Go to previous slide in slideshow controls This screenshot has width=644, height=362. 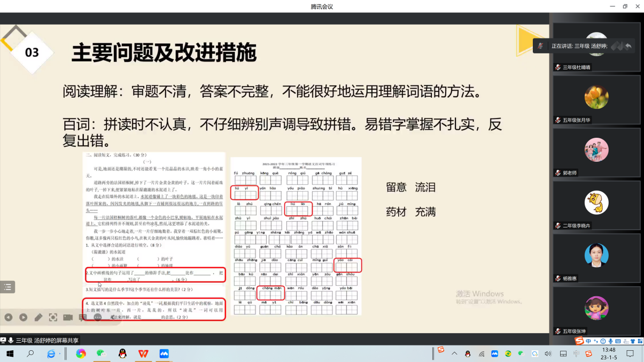pyautogui.click(x=8, y=317)
